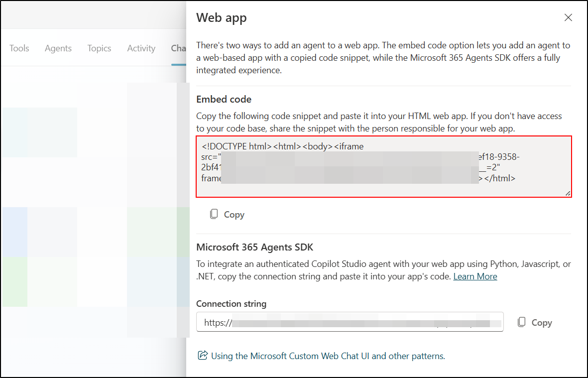The height and width of the screenshot is (378, 588).
Task: Open the Learn More link
Action: (x=475, y=276)
